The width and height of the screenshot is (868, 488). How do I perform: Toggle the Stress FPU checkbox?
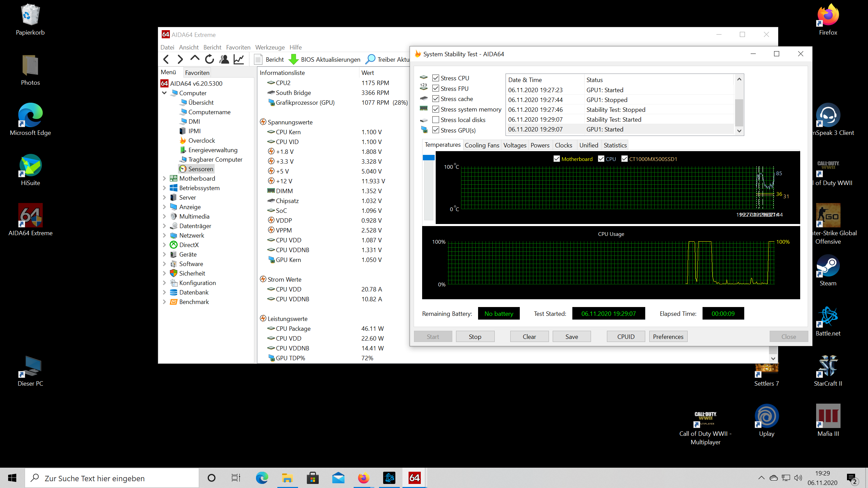coord(436,88)
